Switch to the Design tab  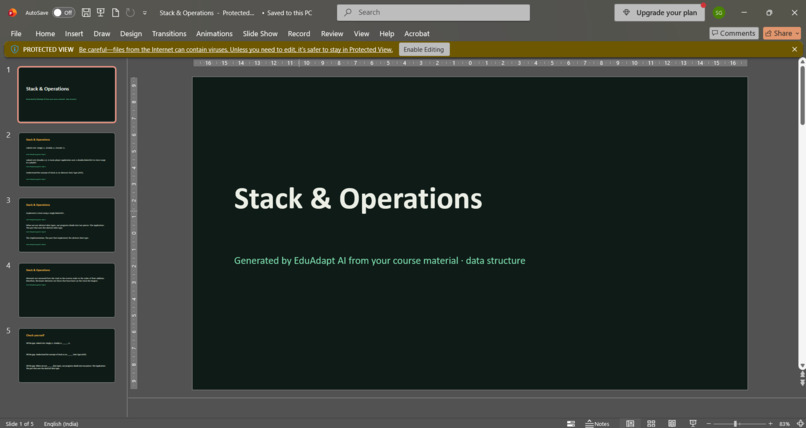(x=131, y=33)
